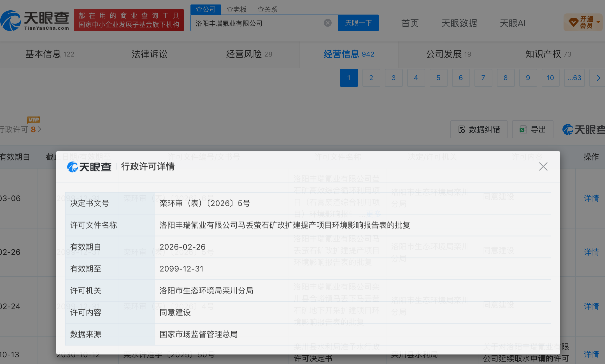Open the 天眼数据 navigation item

point(459,23)
